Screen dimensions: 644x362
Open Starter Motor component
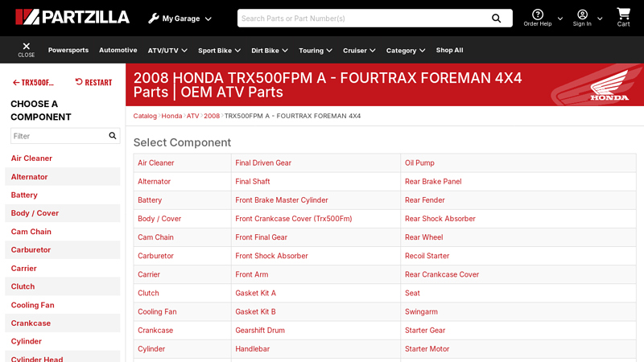427,349
